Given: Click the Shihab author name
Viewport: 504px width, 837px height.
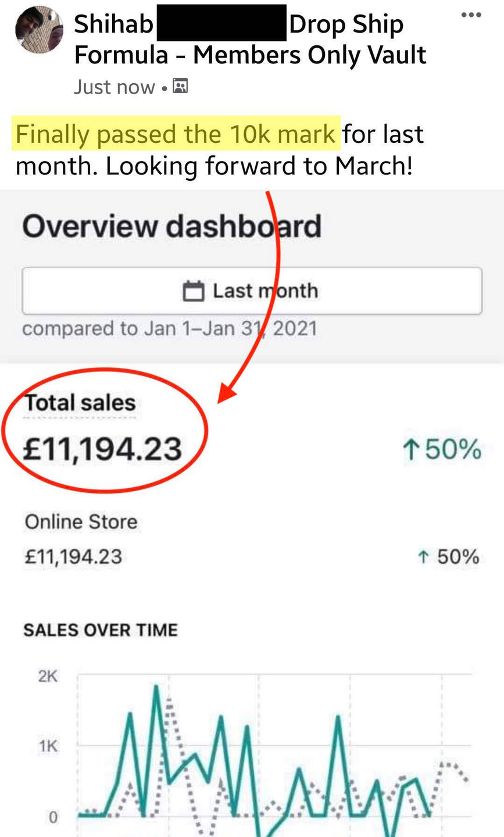Looking at the screenshot, I should (x=114, y=24).
